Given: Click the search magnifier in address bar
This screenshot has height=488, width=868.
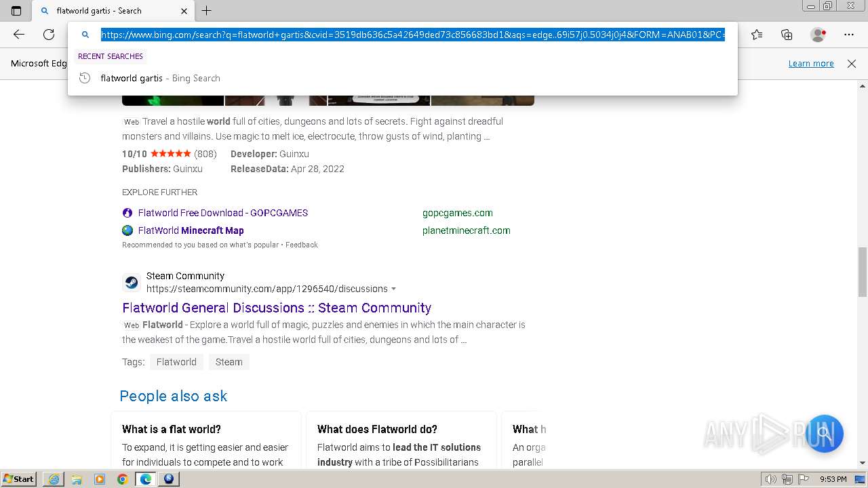Looking at the screenshot, I should pos(85,35).
